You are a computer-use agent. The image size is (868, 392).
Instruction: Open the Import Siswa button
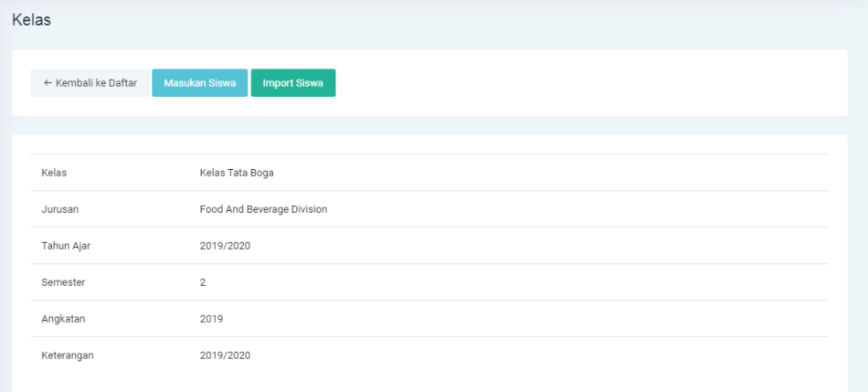(x=292, y=83)
